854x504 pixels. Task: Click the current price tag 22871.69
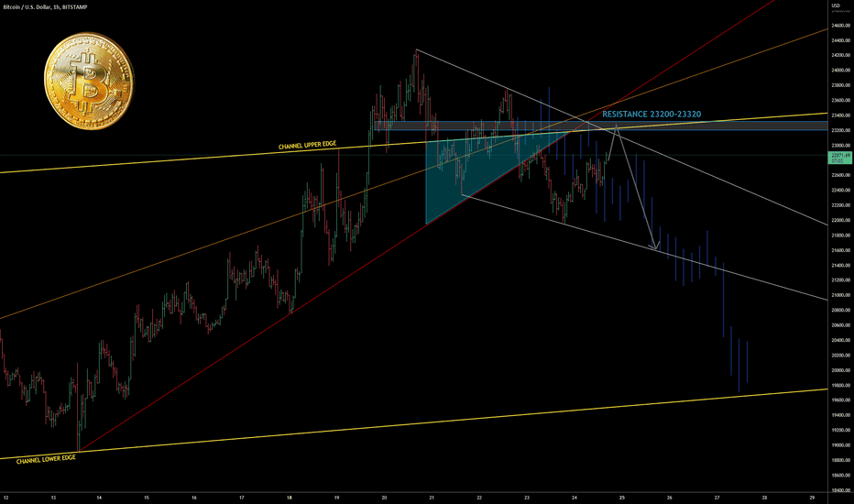[x=840, y=156]
